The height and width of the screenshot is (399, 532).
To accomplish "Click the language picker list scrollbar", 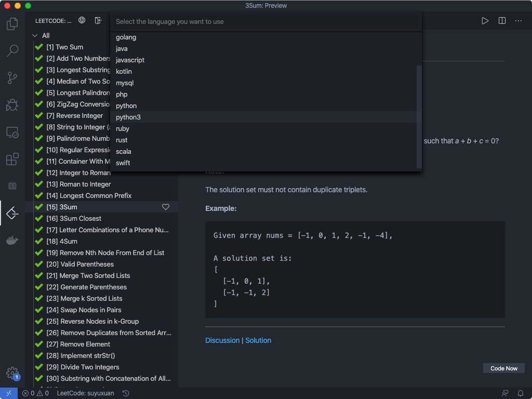I will [419, 117].
